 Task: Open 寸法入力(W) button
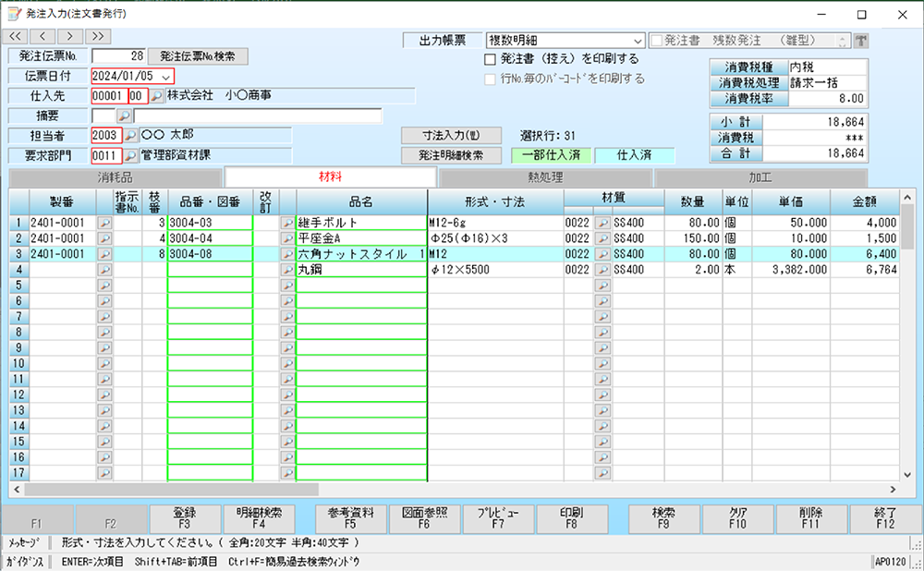(x=452, y=136)
